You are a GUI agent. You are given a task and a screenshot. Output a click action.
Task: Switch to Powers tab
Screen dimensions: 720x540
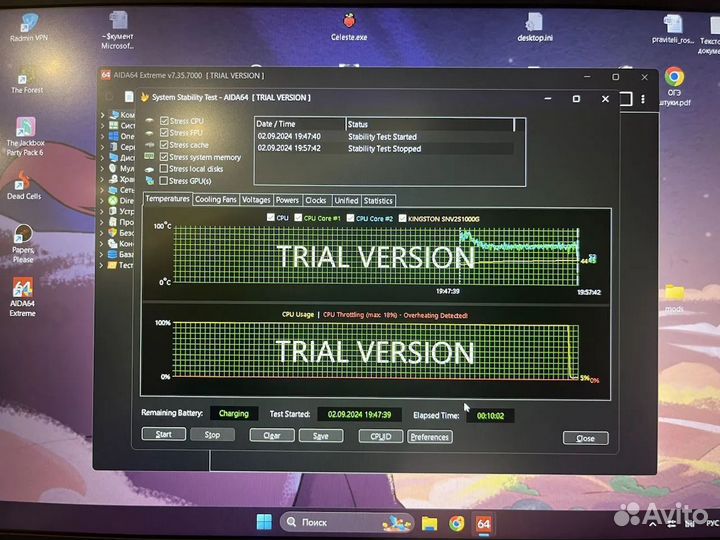[x=287, y=200]
